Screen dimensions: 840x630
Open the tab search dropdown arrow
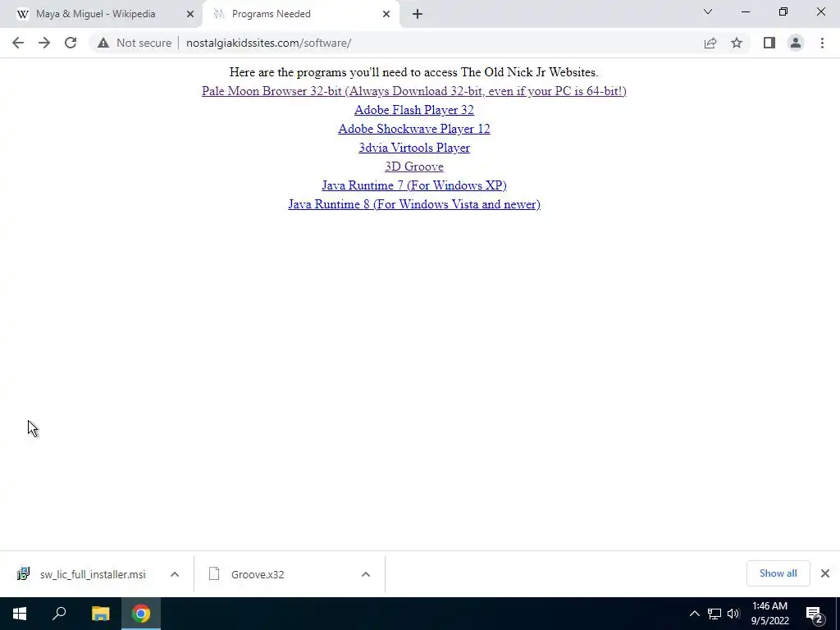tap(708, 11)
